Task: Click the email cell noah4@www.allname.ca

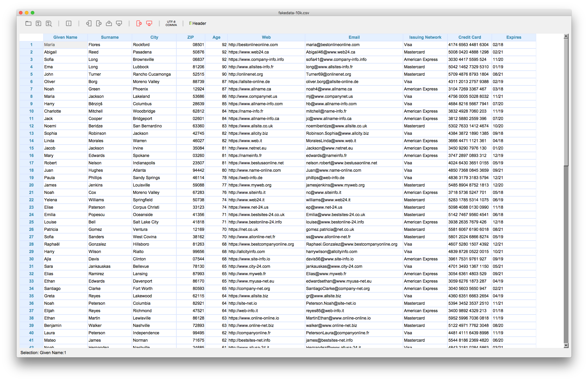Action: pos(329,89)
